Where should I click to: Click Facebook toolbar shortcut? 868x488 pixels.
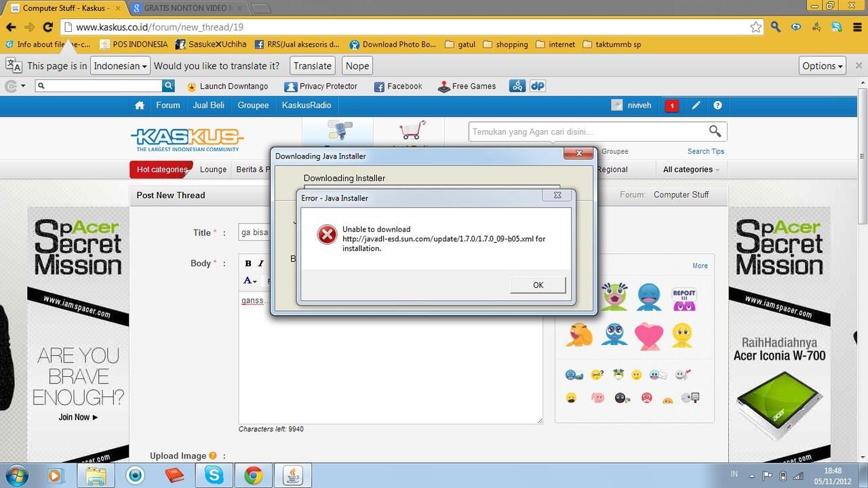click(398, 86)
